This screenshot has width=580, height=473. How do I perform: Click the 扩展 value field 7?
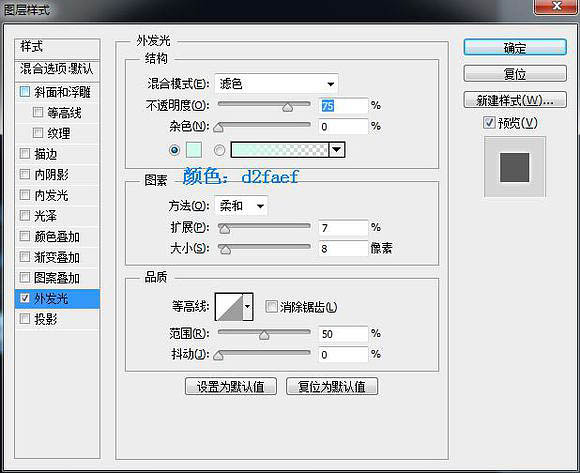343,227
